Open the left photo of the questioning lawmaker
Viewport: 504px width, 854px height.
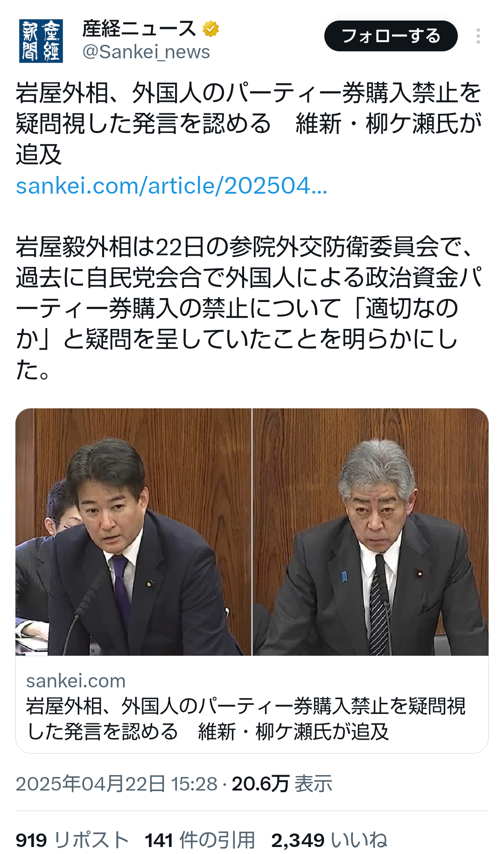coord(133,532)
